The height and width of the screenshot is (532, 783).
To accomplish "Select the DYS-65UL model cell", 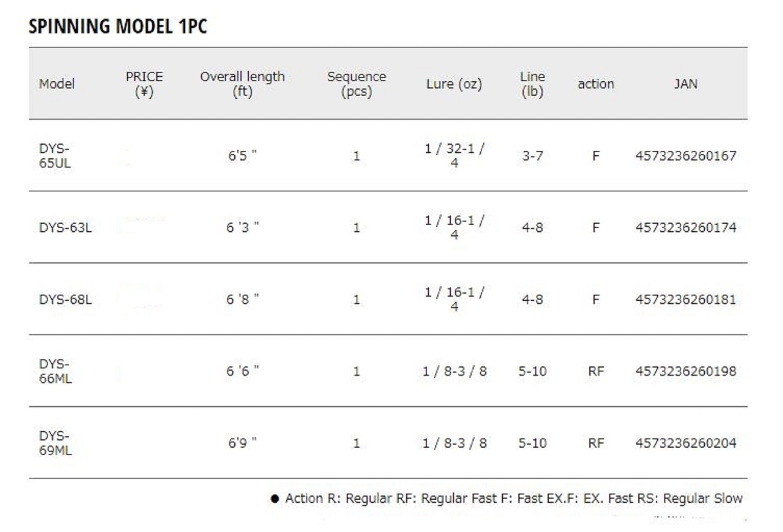I will (x=55, y=155).
